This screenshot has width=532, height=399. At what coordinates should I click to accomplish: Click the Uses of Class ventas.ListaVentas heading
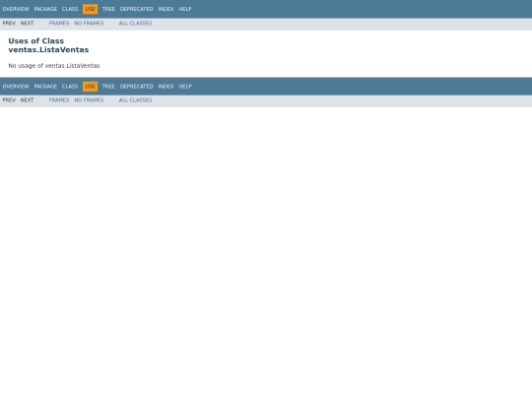(x=48, y=45)
